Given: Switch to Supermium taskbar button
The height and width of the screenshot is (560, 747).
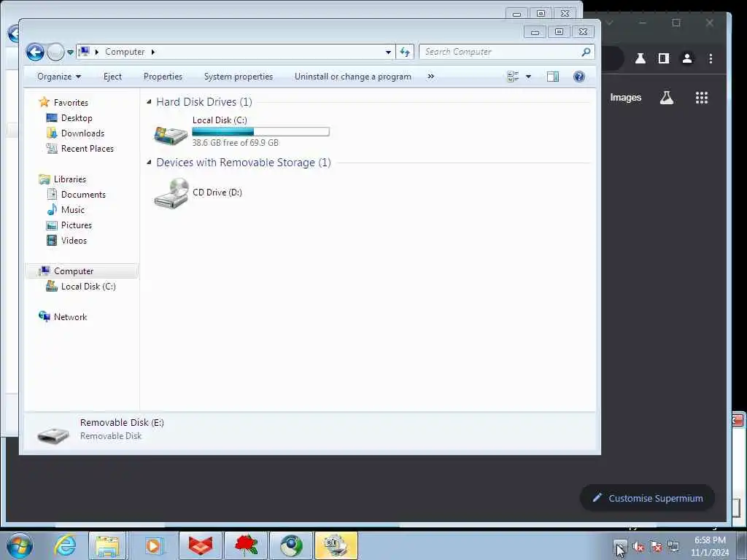Looking at the screenshot, I should click(291, 545).
